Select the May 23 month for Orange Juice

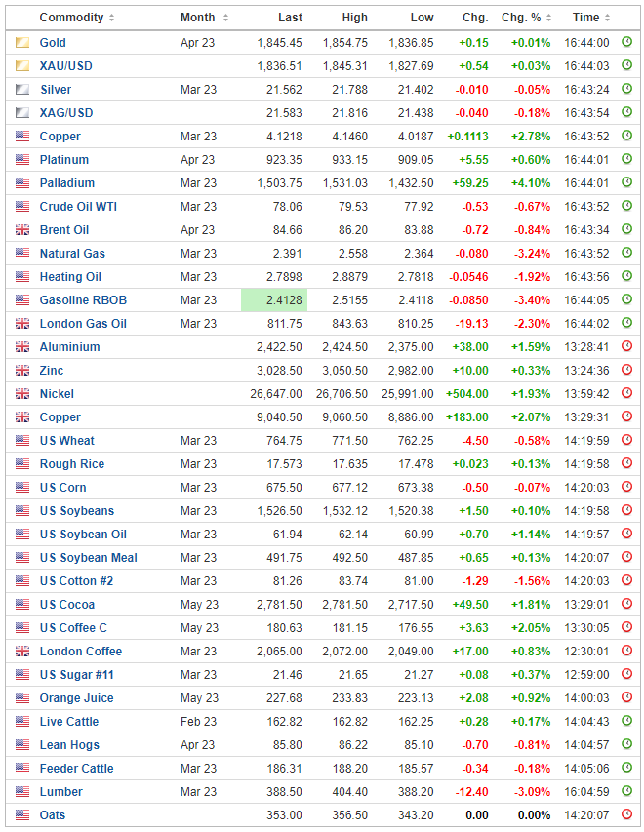pyautogui.click(x=199, y=698)
